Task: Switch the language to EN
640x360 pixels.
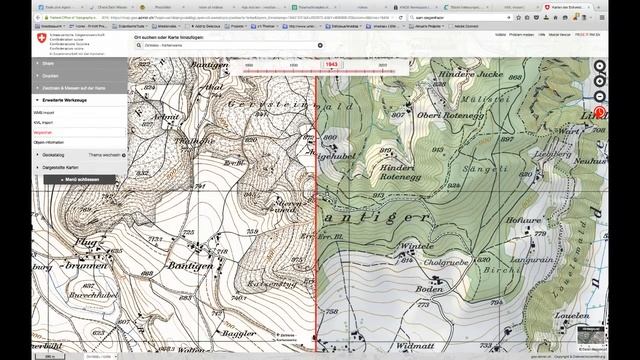Action: (598, 35)
